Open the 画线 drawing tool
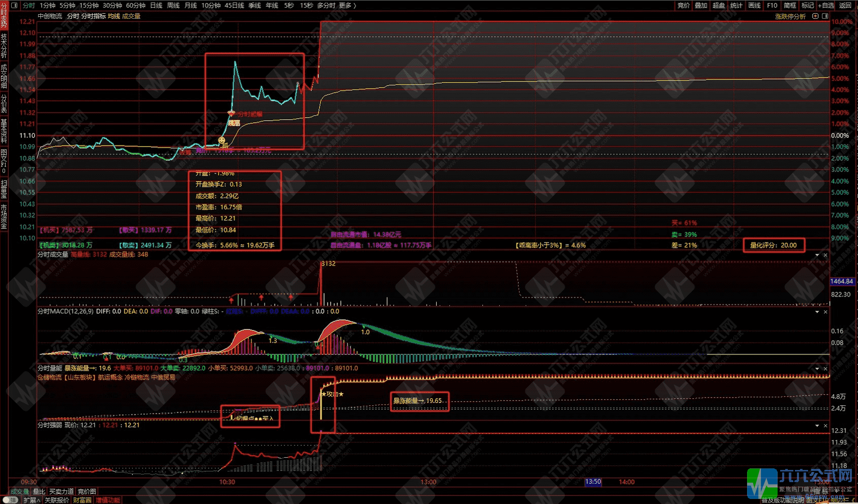 click(754, 5)
